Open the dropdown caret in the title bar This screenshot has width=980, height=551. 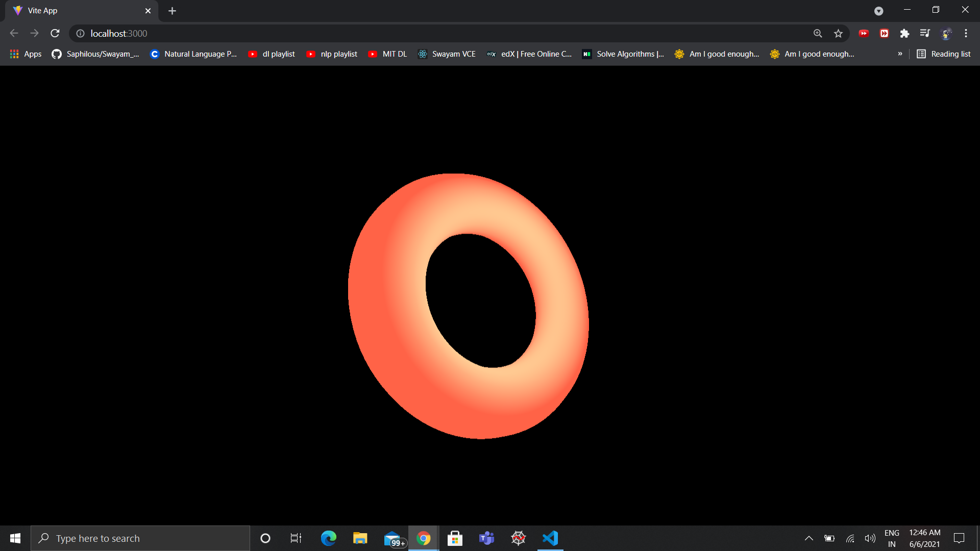coord(879,11)
